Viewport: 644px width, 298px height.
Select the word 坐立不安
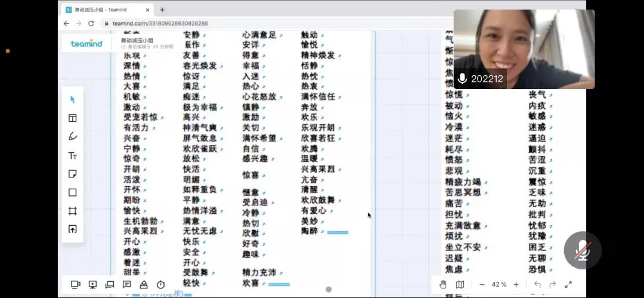point(463,247)
